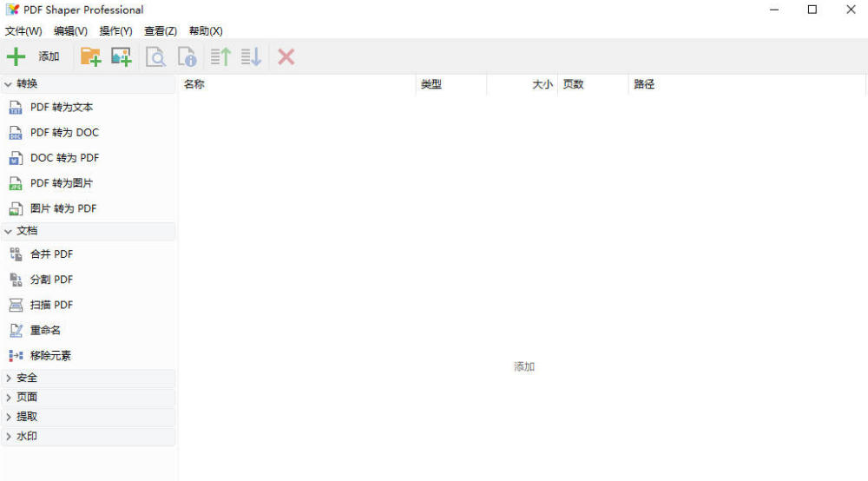This screenshot has height=481, width=868.
Task: Click the 扫描 PDF scanner icon
Action: 16,305
